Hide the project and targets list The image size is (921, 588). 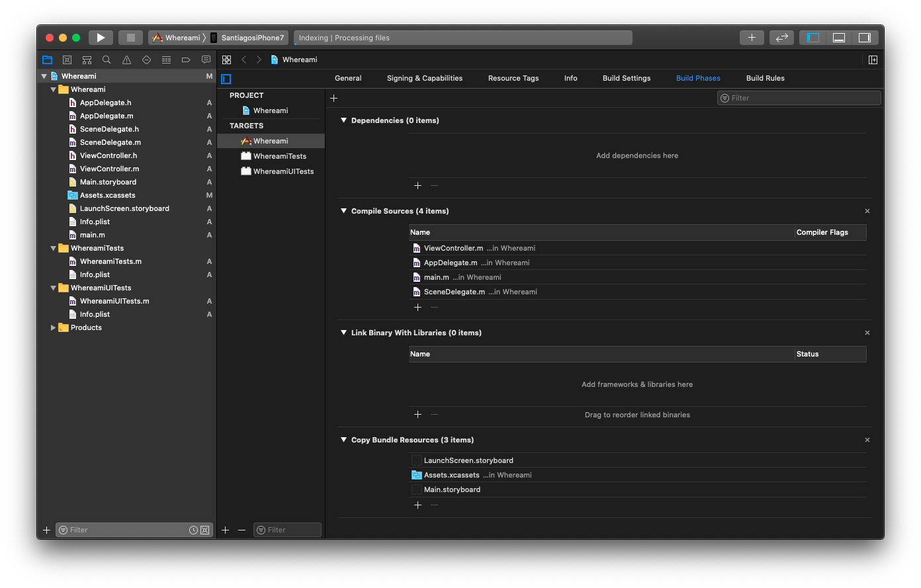click(x=226, y=79)
